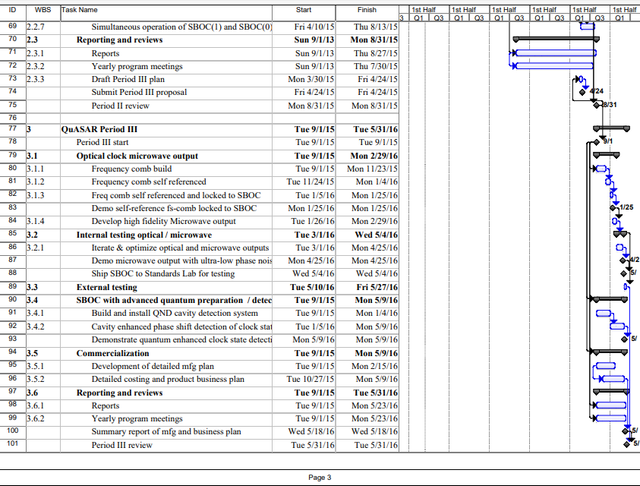Click finish date 'Fri 5/27/16'
This screenshot has height=486, width=640.
(x=377, y=287)
